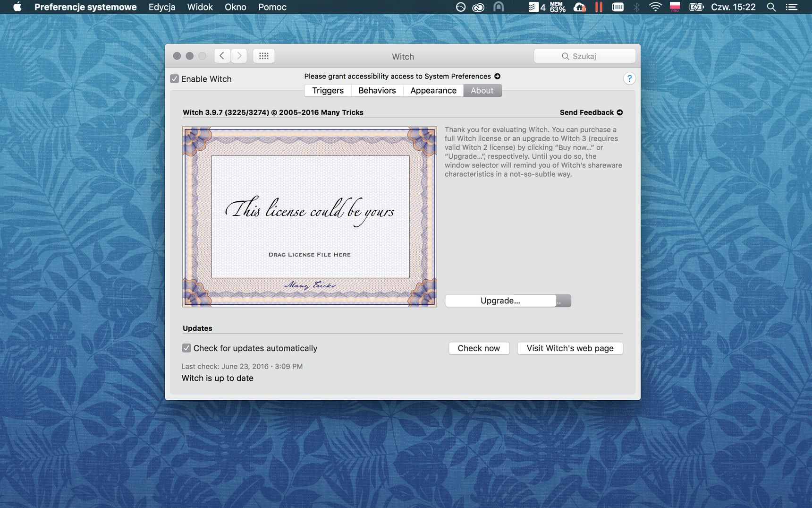The width and height of the screenshot is (812, 508).
Task: Open the task stack icon showing 4
Action: (x=537, y=7)
